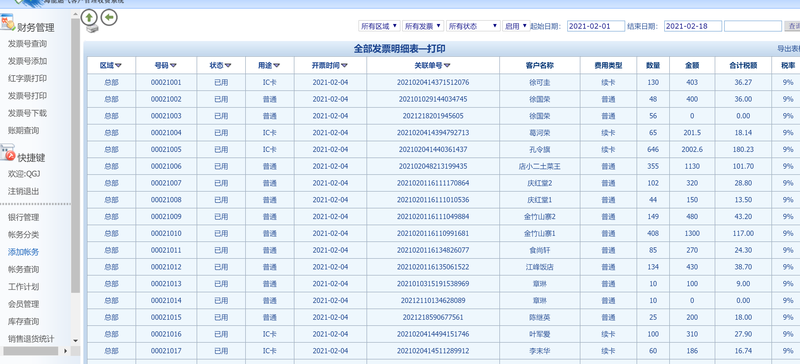
Task: Click the 财务管理 section icon
Action: click(8, 23)
